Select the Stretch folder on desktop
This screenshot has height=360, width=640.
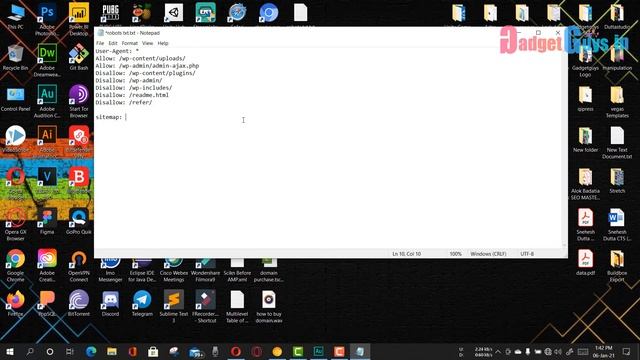click(x=617, y=180)
